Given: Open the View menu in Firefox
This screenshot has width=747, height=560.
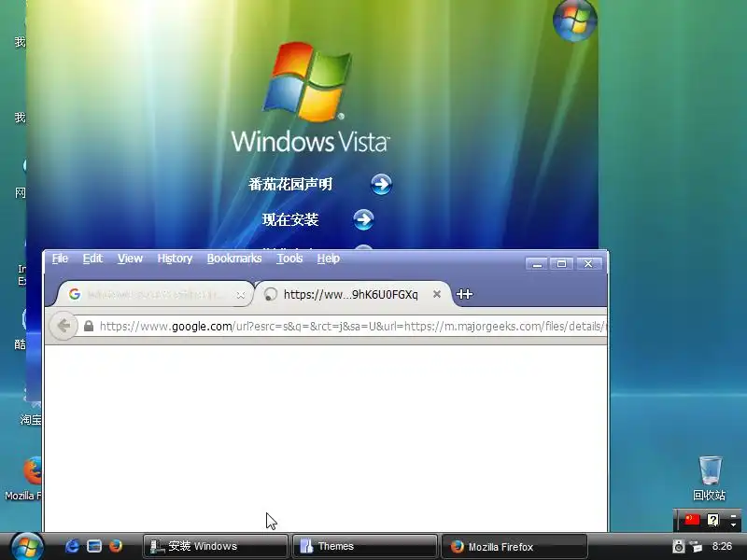Looking at the screenshot, I should point(130,259).
